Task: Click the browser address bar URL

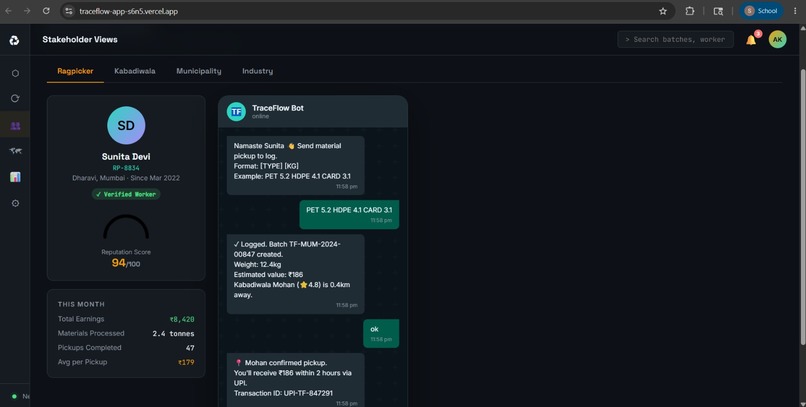Action: pyautogui.click(x=129, y=11)
